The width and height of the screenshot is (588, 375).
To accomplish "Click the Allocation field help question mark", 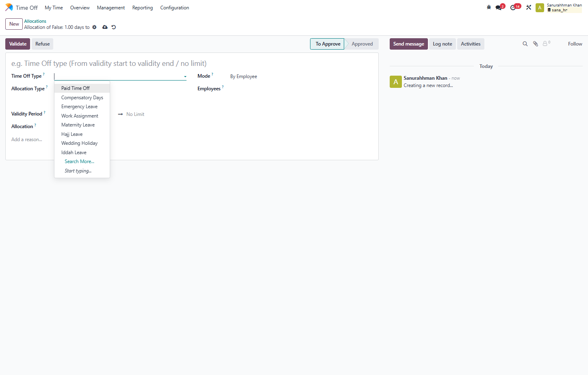I will tap(35, 124).
